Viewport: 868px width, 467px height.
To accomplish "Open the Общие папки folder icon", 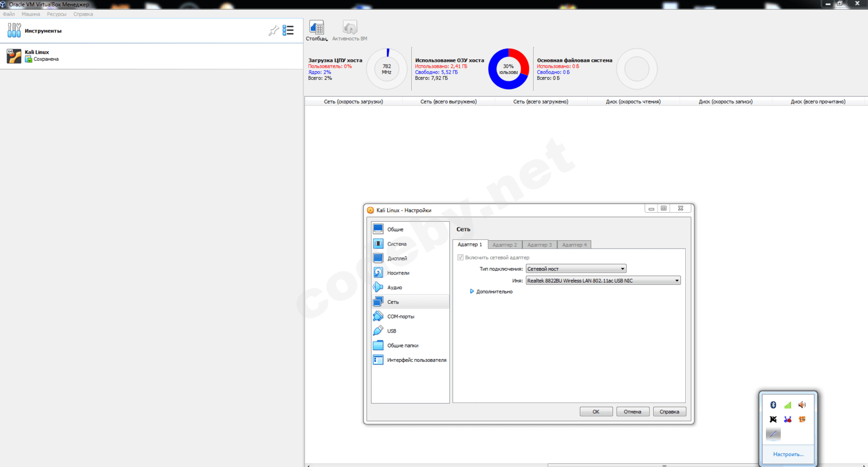I will [x=378, y=345].
